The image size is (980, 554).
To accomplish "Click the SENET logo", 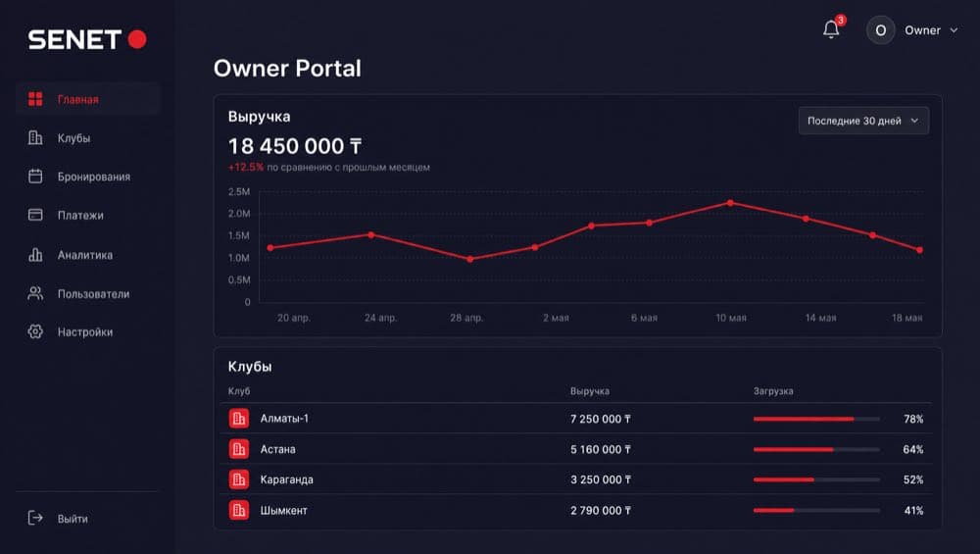I will pyautogui.click(x=87, y=39).
